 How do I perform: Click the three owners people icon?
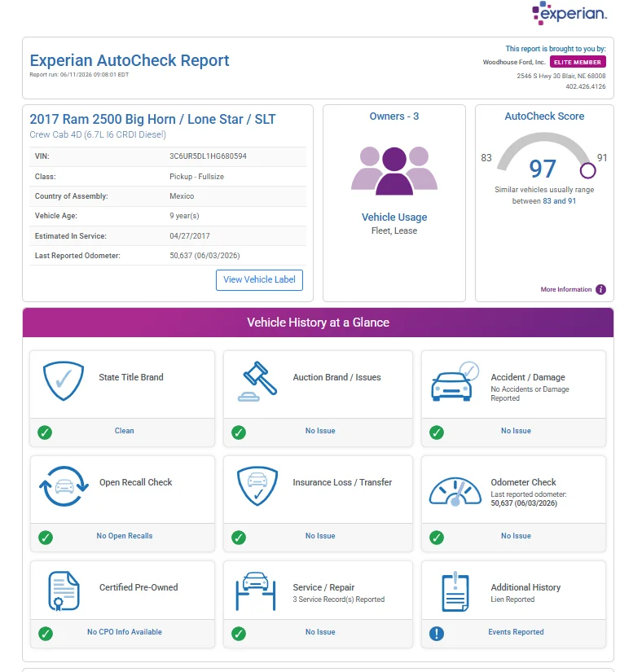[394, 170]
